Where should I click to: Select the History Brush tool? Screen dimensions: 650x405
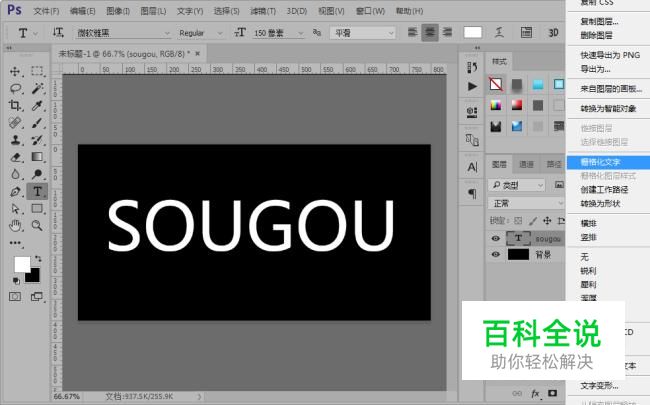point(37,140)
